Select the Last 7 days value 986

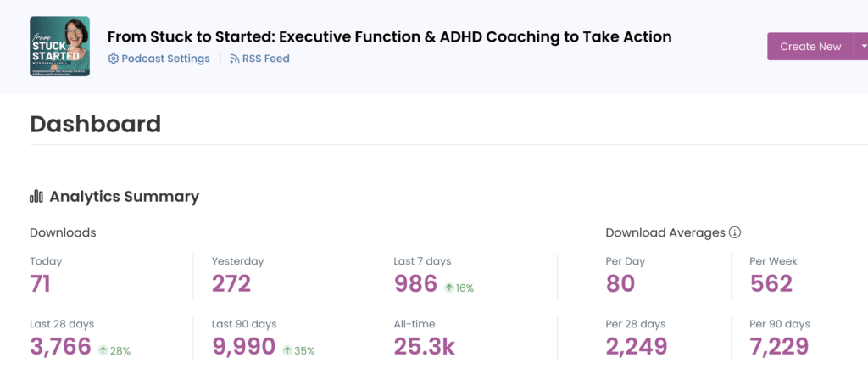(415, 284)
